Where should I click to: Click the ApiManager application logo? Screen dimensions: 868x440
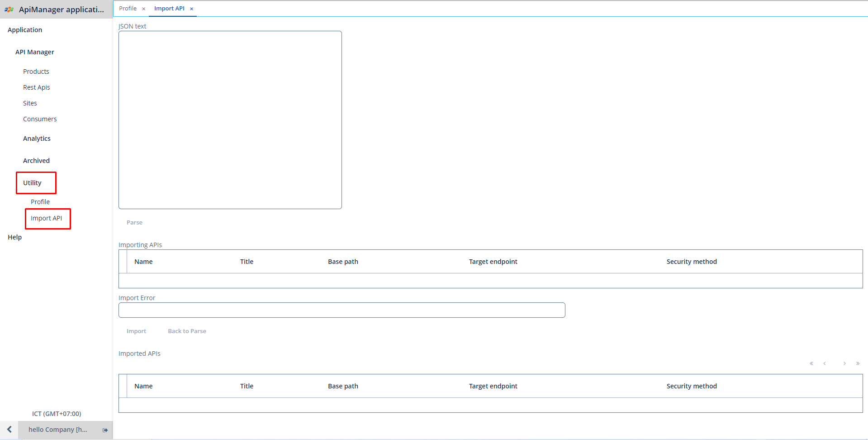pyautogui.click(x=9, y=10)
